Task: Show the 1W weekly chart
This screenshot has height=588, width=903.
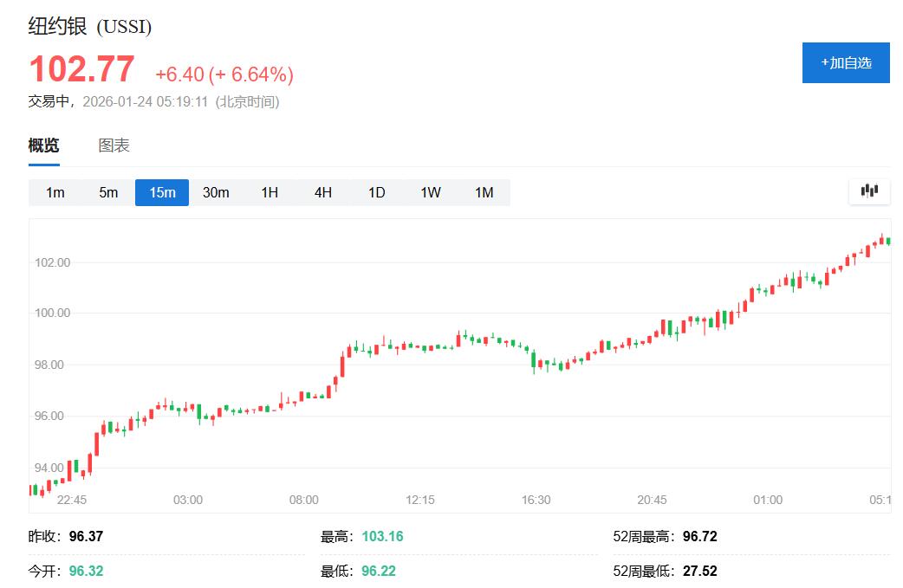Action: click(x=431, y=192)
